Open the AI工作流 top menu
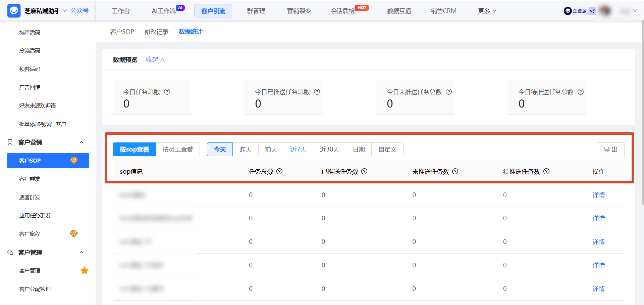 [164, 11]
